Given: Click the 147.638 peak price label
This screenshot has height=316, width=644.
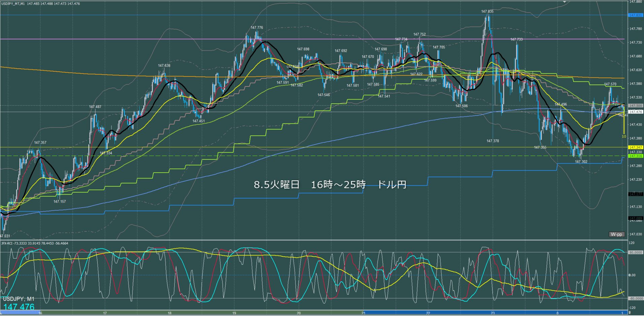Looking at the screenshot, I should (164, 66).
